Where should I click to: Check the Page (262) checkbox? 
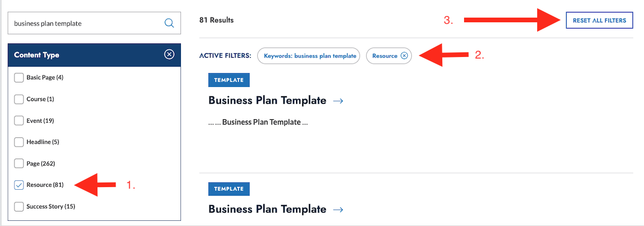pyautogui.click(x=19, y=164)
